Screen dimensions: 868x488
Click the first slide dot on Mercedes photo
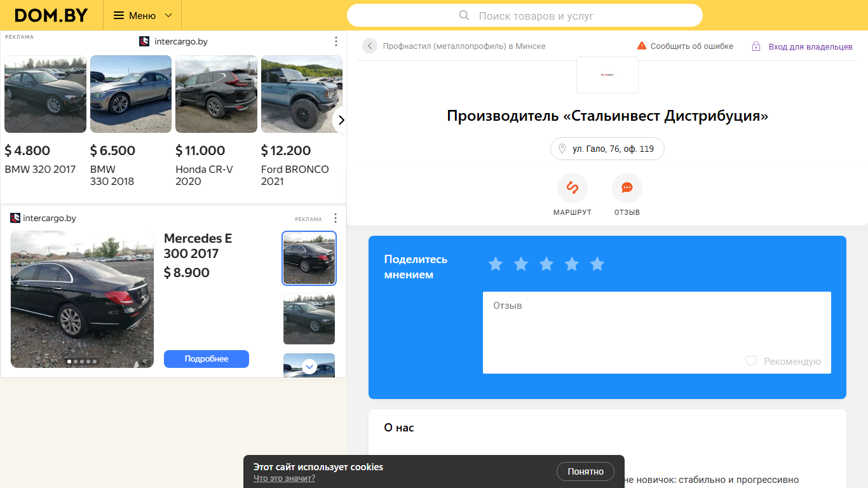(x=70, y=362)
